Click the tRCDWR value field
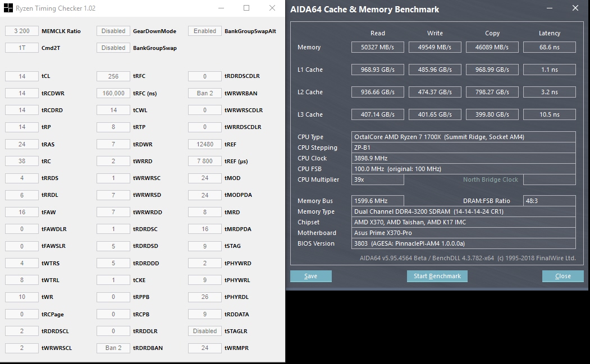Image resolution: width=590 pixels, height=364 pixels. [22, 93]
